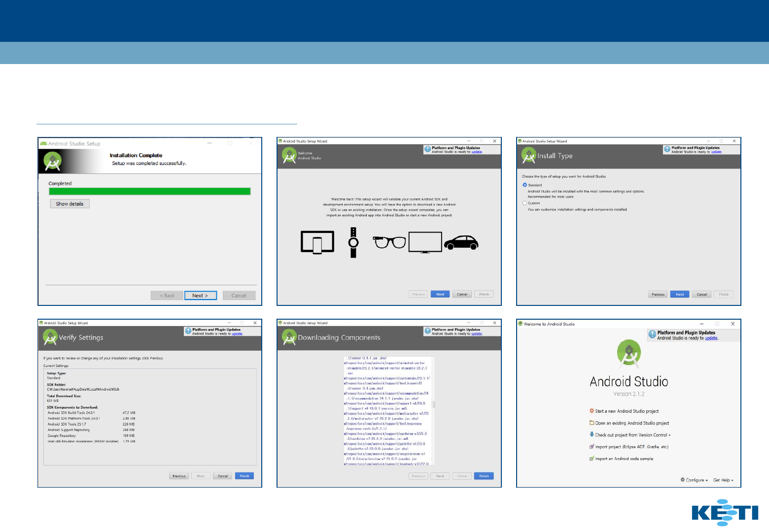Click the Intel x86 Emulator Accelerator row
Screen dimensions: 769x532
coord(92,441)
